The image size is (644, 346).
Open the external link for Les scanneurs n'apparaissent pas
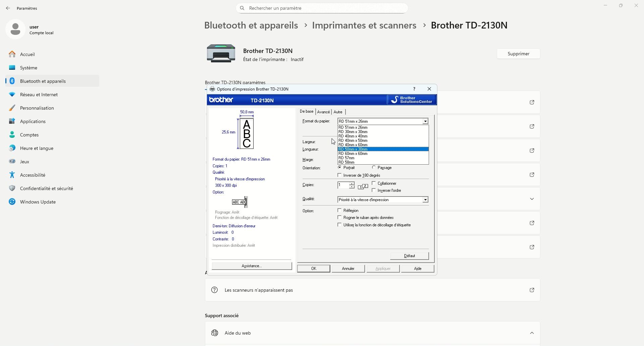pyautogui.click(x=532, y=290)
